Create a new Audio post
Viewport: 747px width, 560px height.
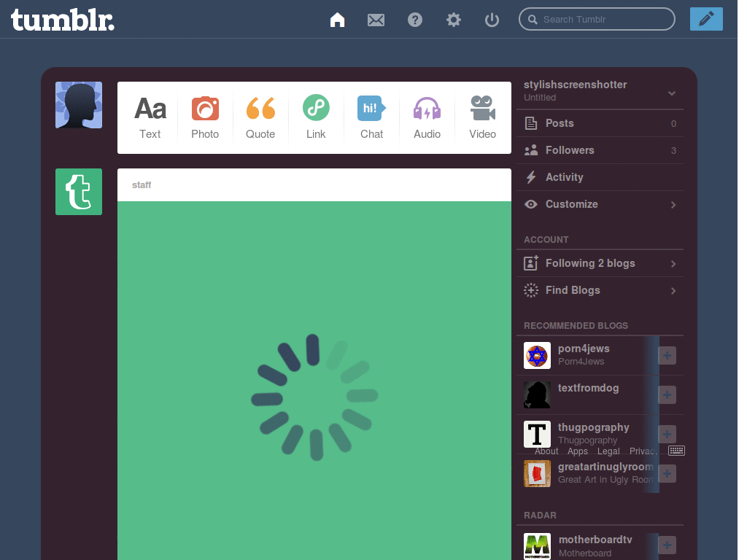tap(427, 117)
